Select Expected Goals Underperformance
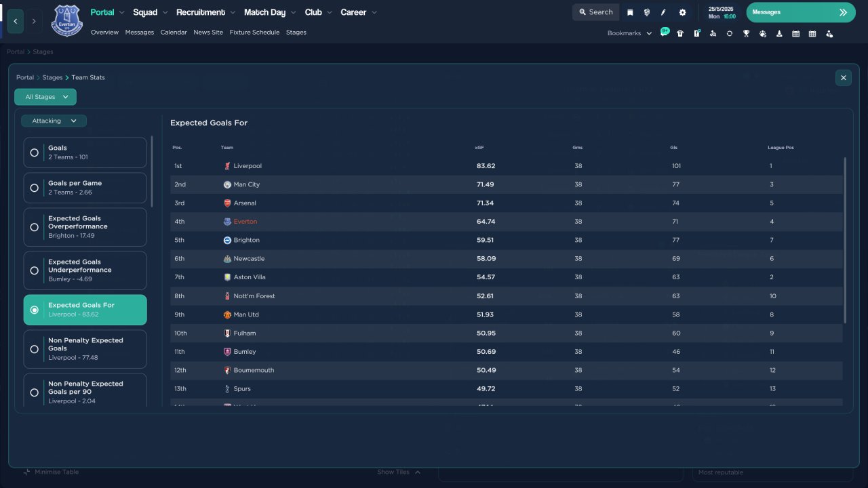 85,270
